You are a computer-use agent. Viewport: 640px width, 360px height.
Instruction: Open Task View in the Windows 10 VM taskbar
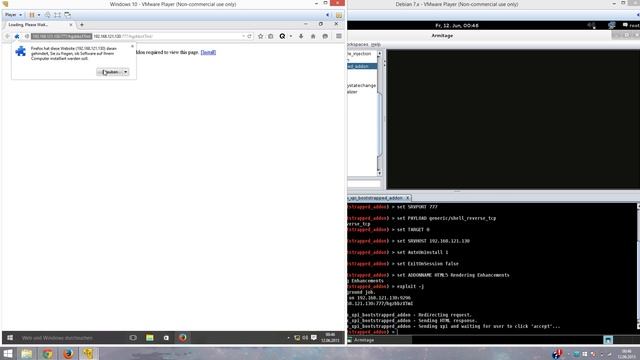coord(133,338)
